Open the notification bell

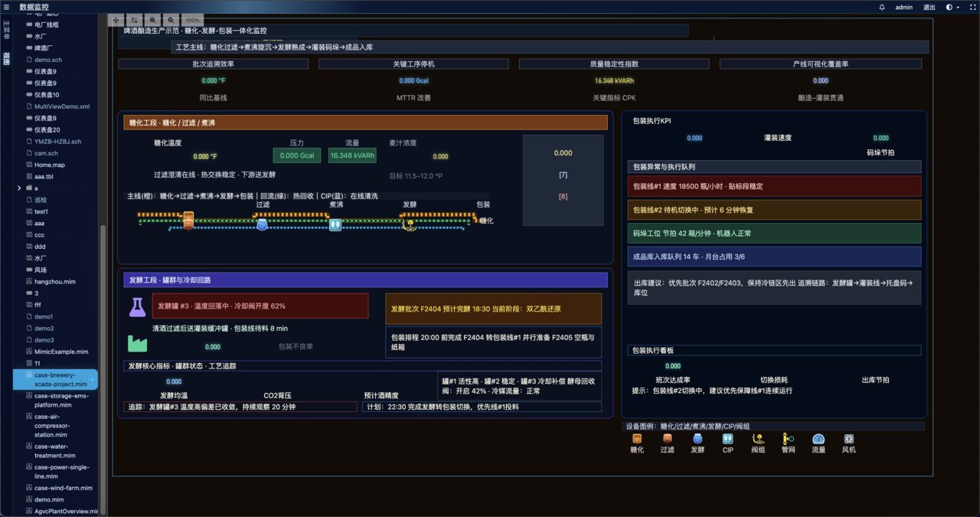[x=882, y=7]
